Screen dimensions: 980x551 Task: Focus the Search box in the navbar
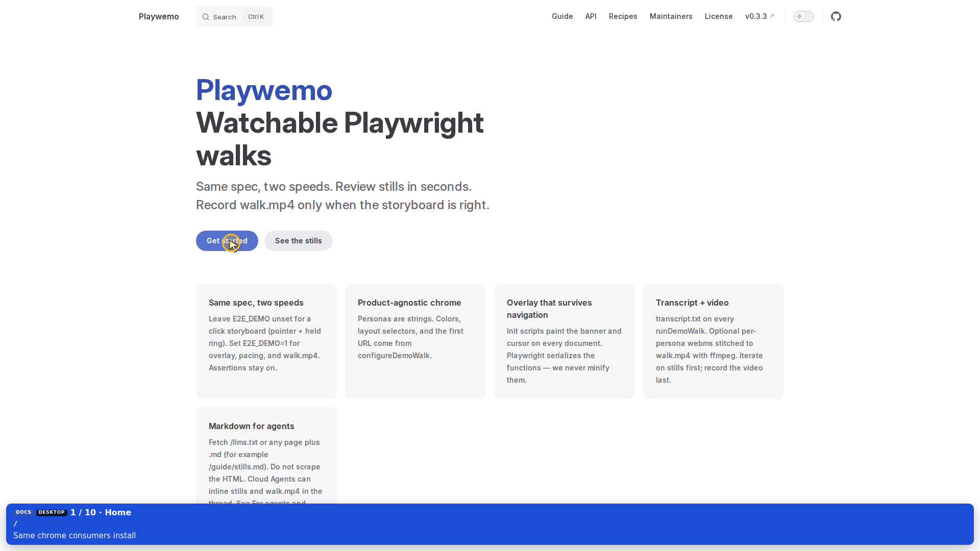(234, 16)
